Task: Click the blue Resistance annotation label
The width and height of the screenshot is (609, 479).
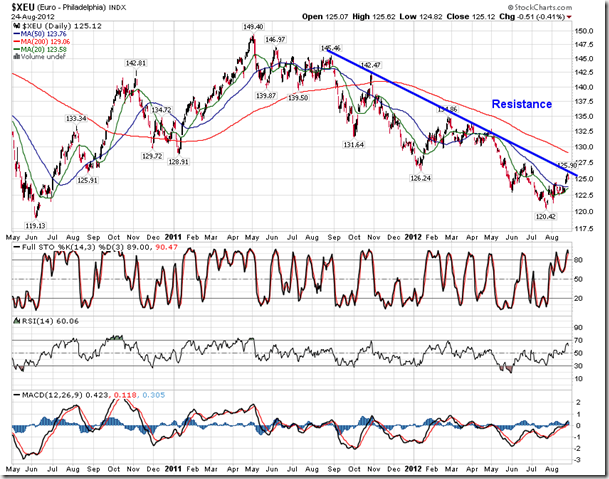Action: pyautogui.click(x=523, y=104)
